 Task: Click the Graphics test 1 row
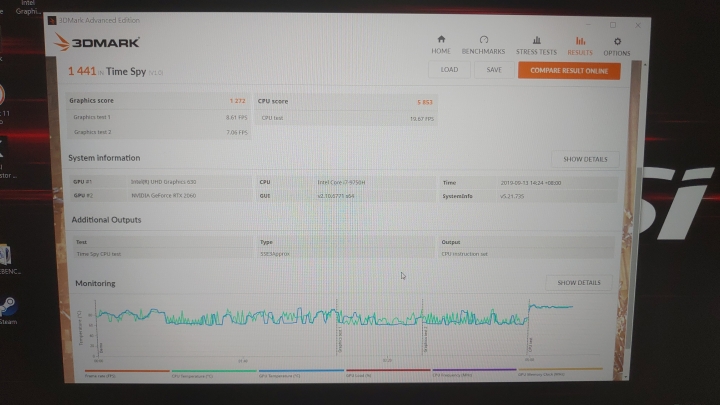point(159,117)
